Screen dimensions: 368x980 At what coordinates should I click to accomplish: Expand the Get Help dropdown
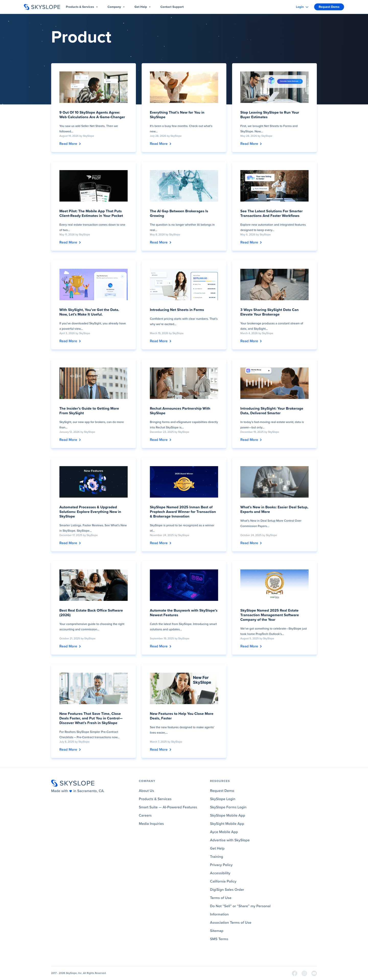coord(142,7)
